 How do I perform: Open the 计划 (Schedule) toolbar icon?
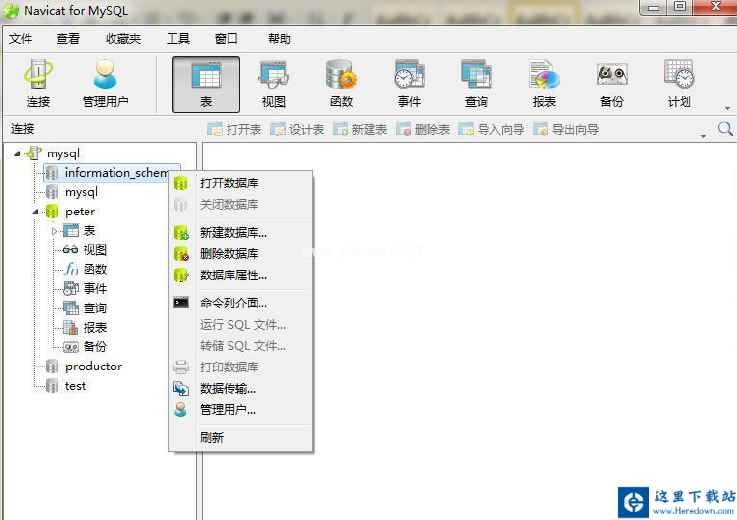[679, 84]
